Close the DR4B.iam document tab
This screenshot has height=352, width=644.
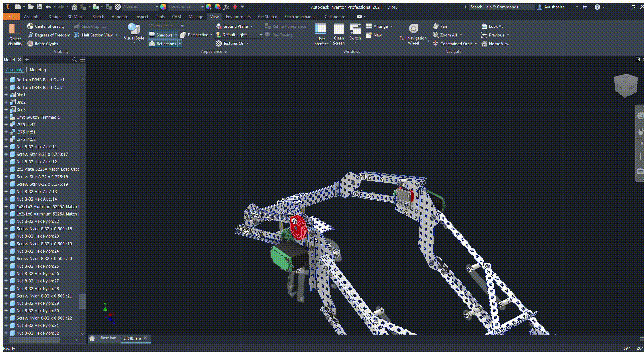pyautogui.click(x=145, y=338)
